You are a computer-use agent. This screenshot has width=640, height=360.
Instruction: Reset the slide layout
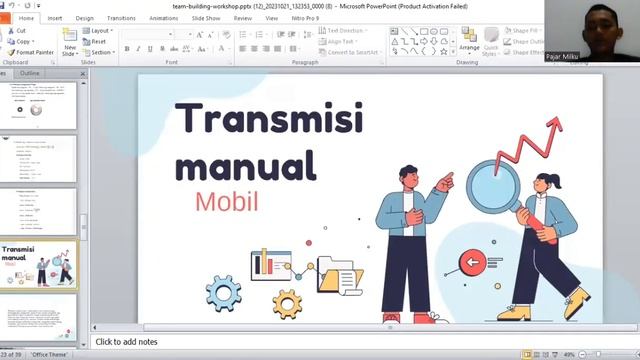(x=94, y=42)
